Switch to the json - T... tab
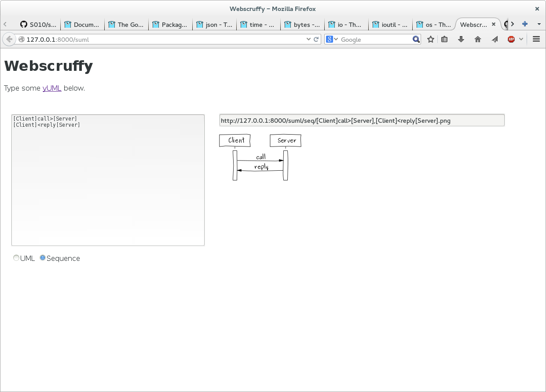Screen dimensions: 546x392 pos(214,25)
